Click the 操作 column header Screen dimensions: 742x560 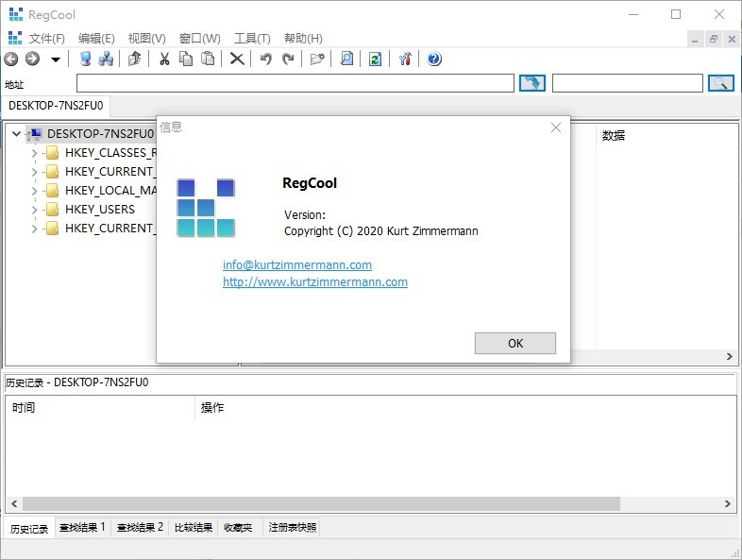click(212, 408)
